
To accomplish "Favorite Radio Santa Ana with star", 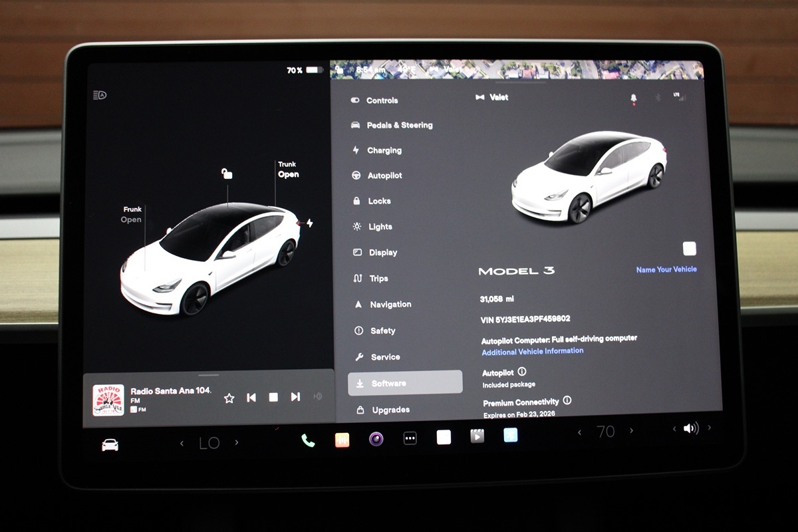I will point(229,398).
